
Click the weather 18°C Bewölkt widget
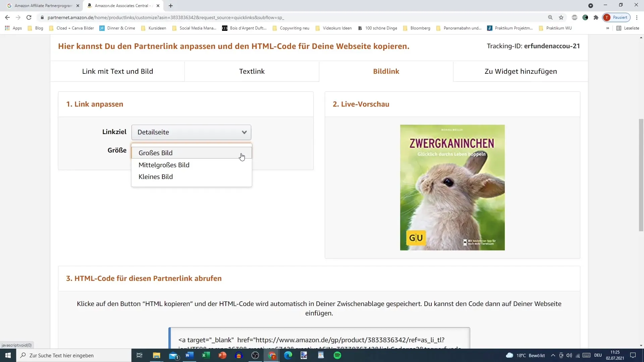[526, 355]
